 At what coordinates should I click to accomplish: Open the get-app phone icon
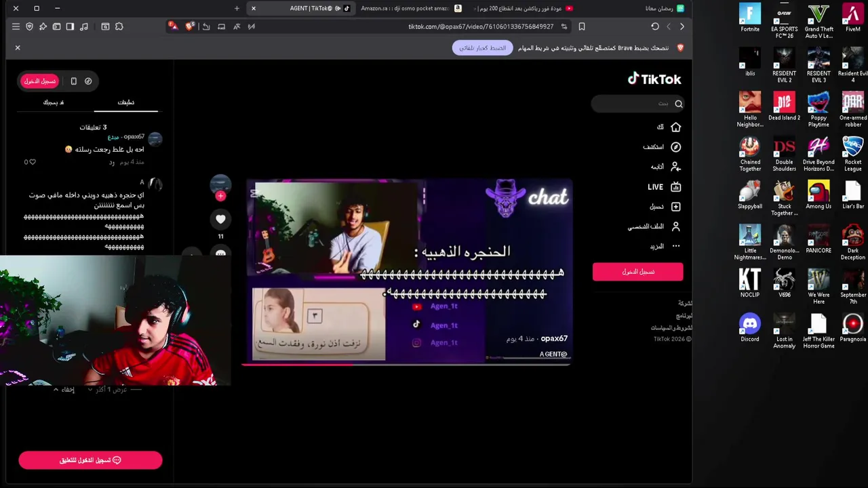point(74,81)
